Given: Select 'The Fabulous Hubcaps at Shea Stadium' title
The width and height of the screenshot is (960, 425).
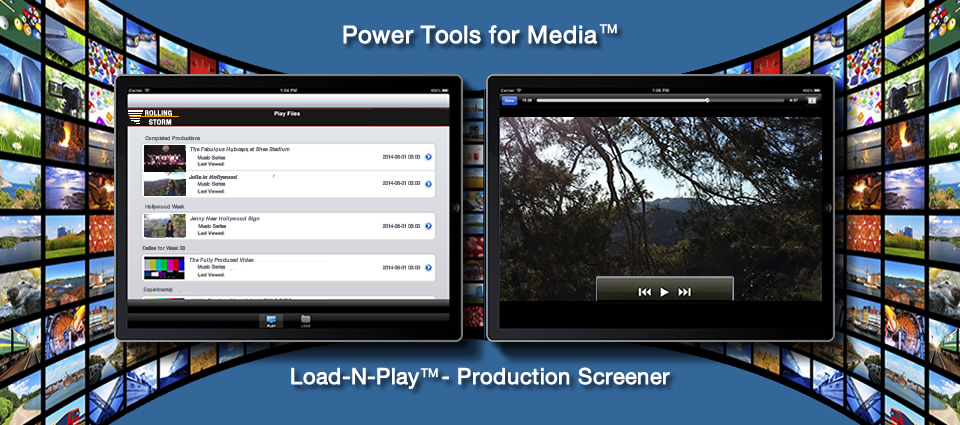Looking at the screenshot, I should (239, 149).
